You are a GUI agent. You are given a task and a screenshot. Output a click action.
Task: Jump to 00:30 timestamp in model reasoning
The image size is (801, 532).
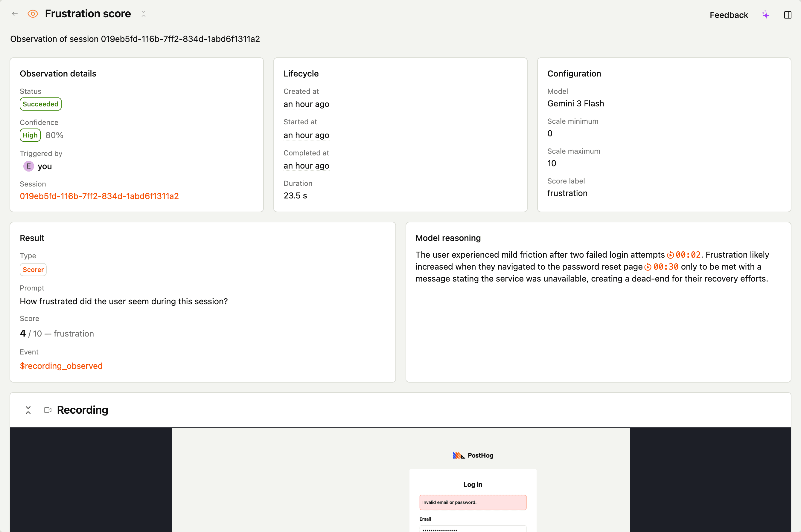(661, 267)
